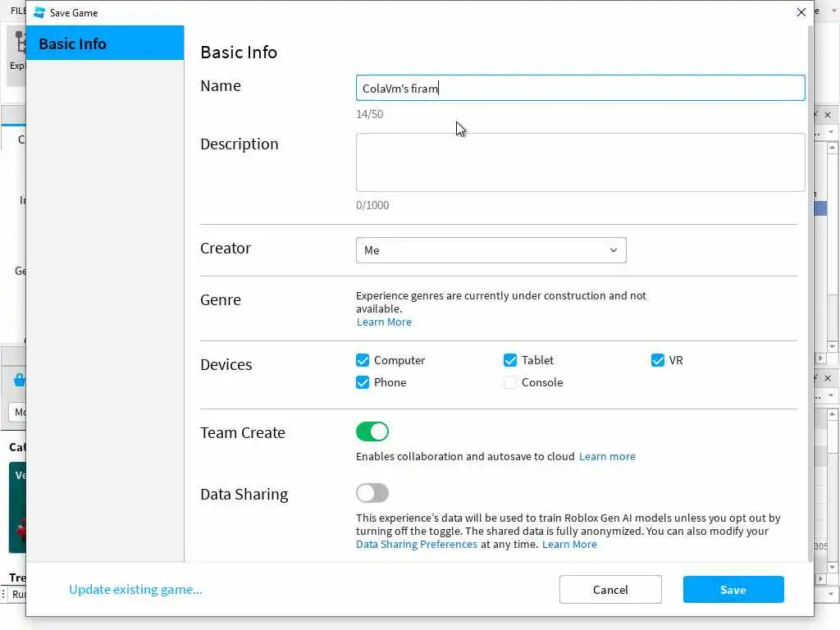Click the Cancel button

tap(610, 590)
